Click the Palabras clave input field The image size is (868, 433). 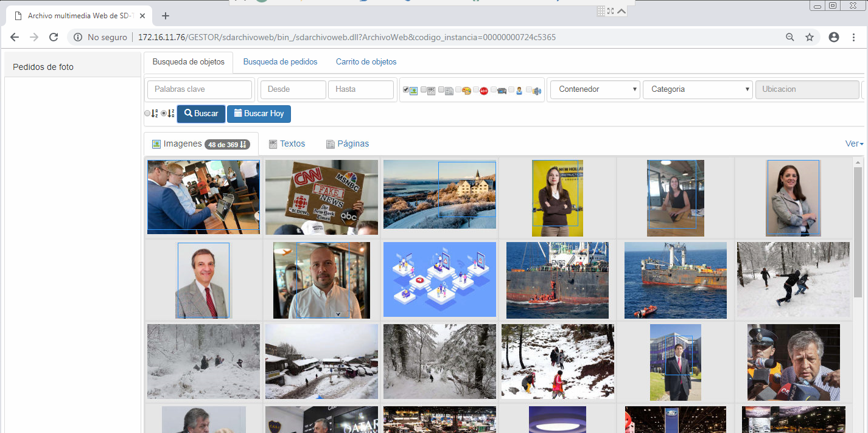point(200,89)
